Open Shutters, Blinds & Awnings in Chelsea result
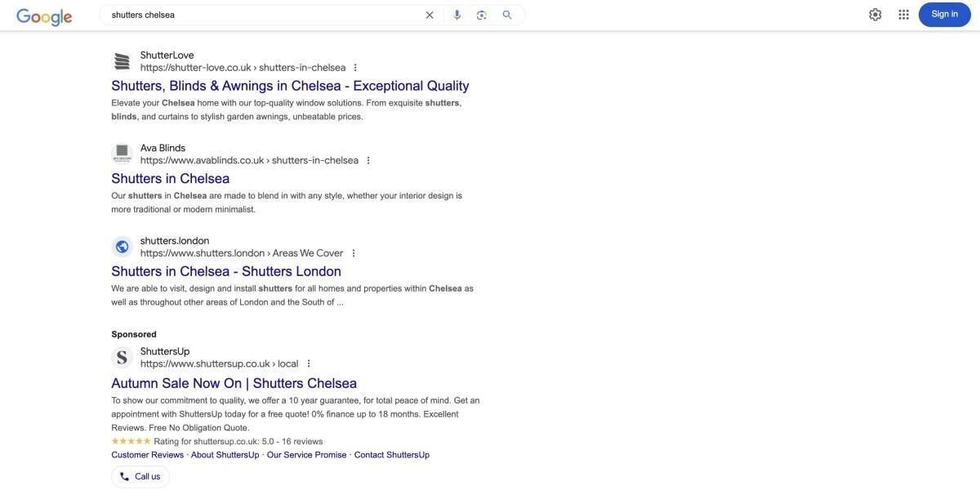The width and height of the screenshot is (980, 504). click(290, 86)
